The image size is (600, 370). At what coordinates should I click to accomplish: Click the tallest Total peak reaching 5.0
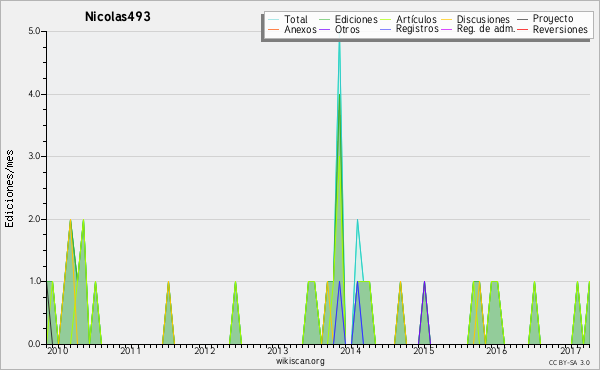click(339, 42)
